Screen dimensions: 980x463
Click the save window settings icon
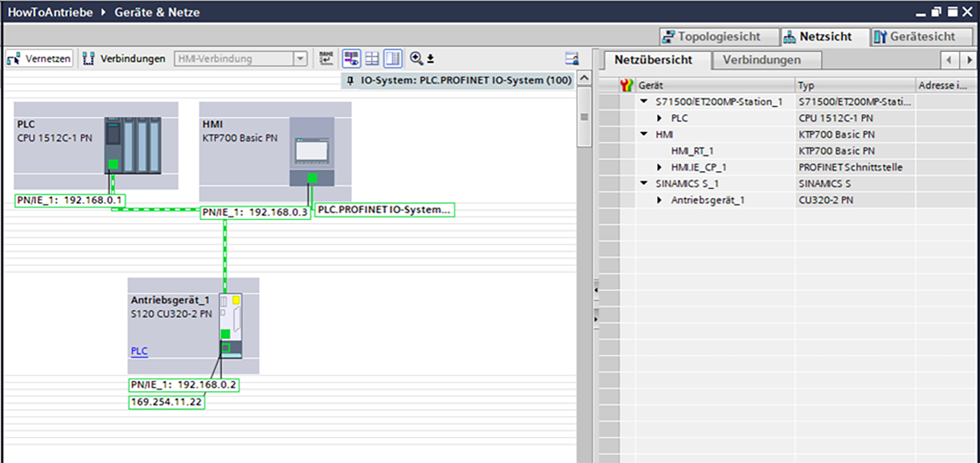pyautogui.click(x=571, y=59)
